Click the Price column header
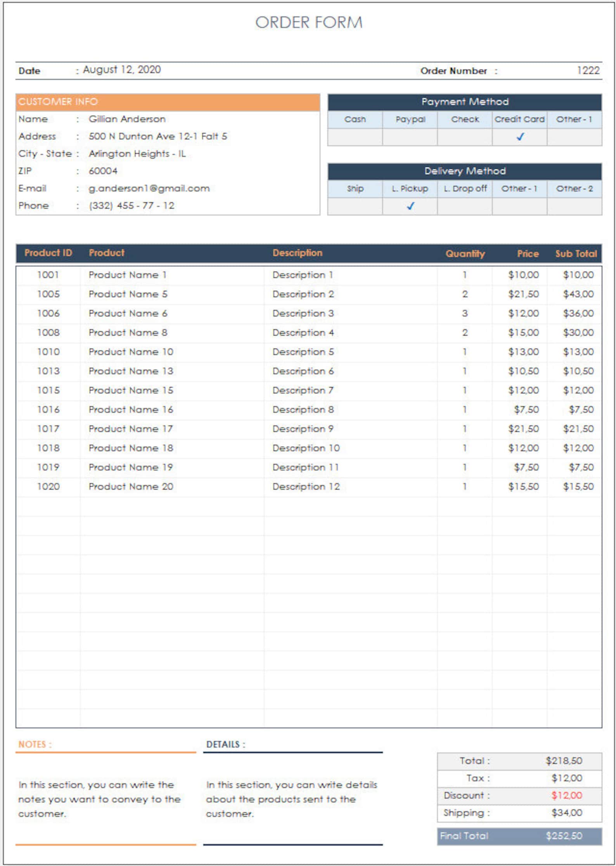616x866 pixels. tap(528, 254)
